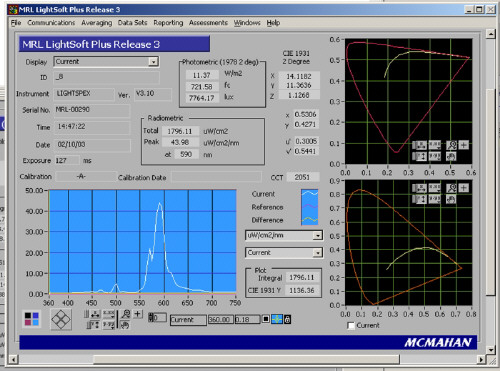
Task: Select crosshair tool on lower chromaticity chart
Action: tap(464, 188)
